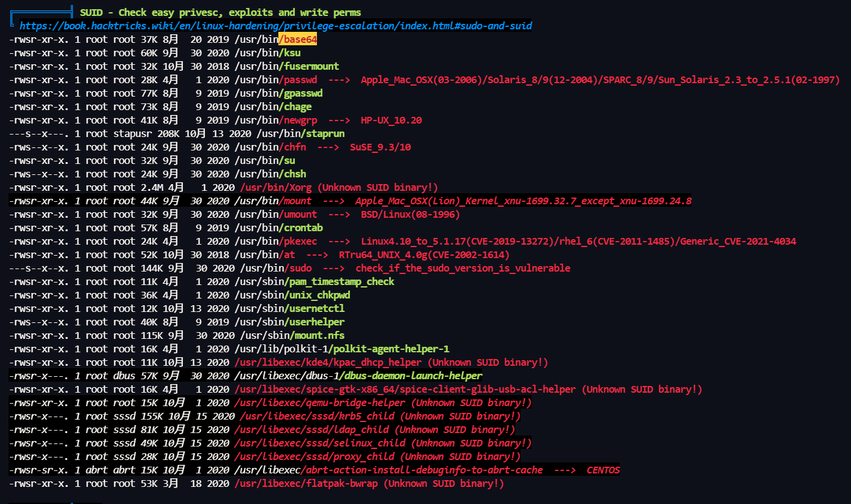851x504 pixels.
Task: Click the highlighted base64 binary name
Action: point(298,39)
